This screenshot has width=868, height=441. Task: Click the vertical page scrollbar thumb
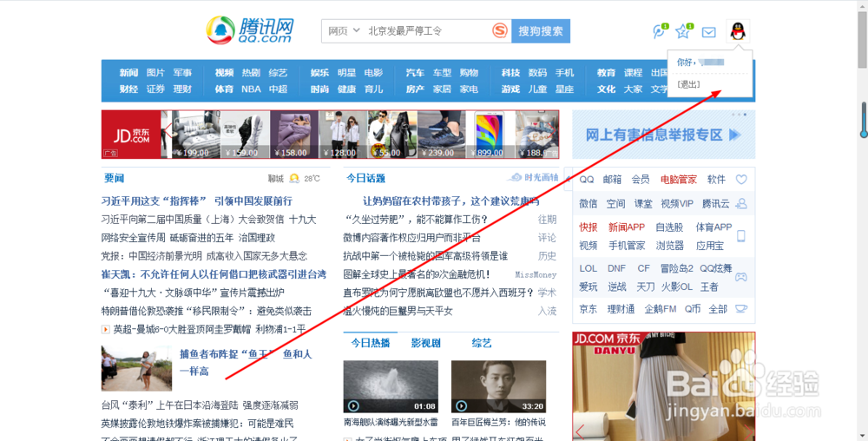863,39
